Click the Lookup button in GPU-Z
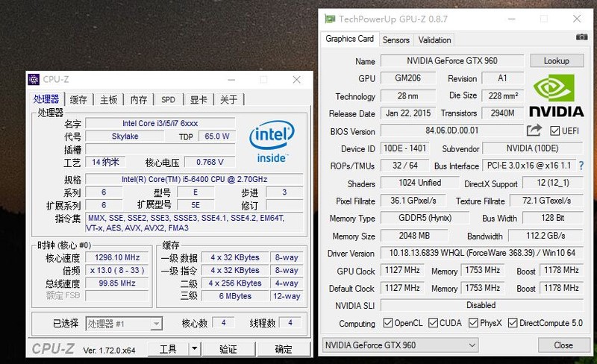The height and width of the screenshot is (364, 597). click(557, 61)
